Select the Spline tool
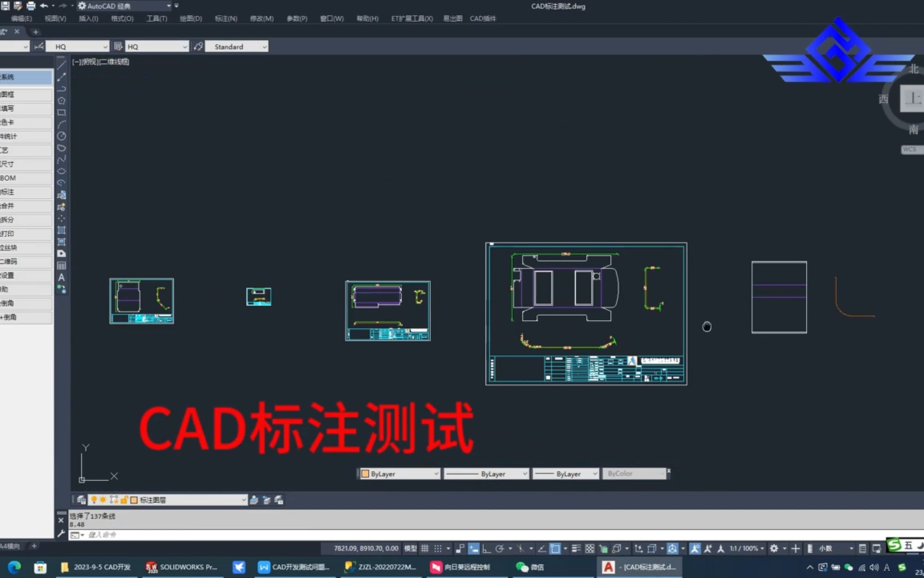The image size is (924, 578). tap(61, 159)
